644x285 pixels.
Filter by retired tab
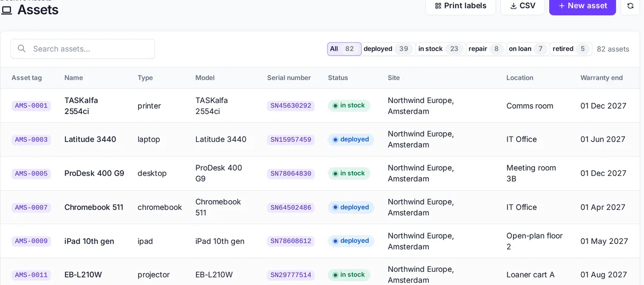pos(571,49)
